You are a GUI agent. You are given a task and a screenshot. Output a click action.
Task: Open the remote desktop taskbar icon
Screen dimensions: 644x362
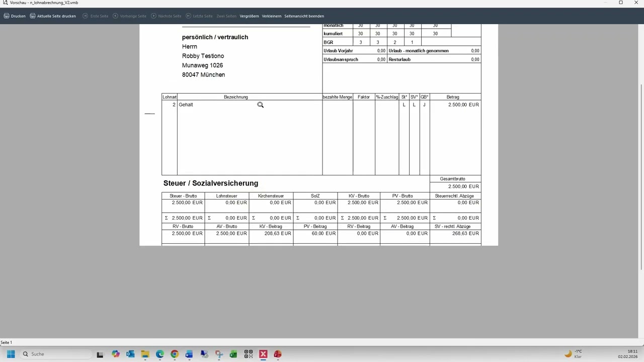(x=204, y=354)
